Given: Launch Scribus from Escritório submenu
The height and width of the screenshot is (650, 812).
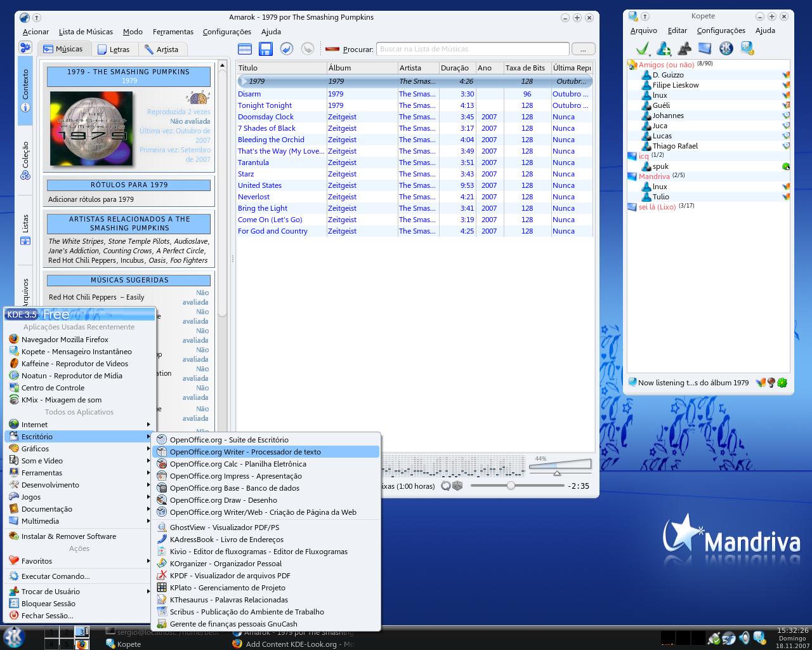Looking at the screenshot, I should click(266, 612).
